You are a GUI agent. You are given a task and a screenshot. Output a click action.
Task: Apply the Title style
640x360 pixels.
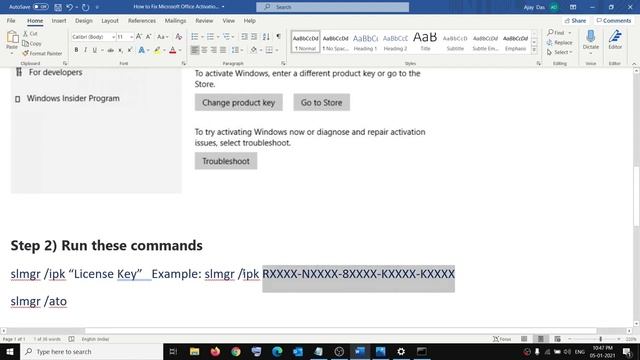click(x=425, y=42)
